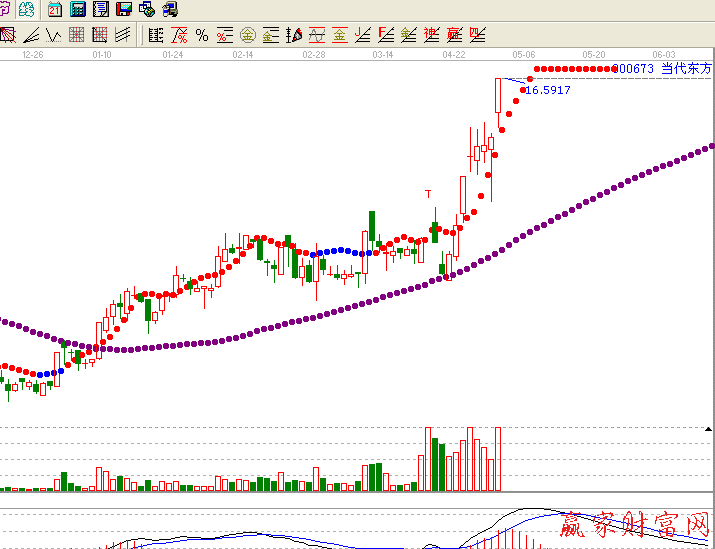The height and width of the screenshot is (549, 715).
Task: Select the three parallel lines tool
Action: coord(122,36)
